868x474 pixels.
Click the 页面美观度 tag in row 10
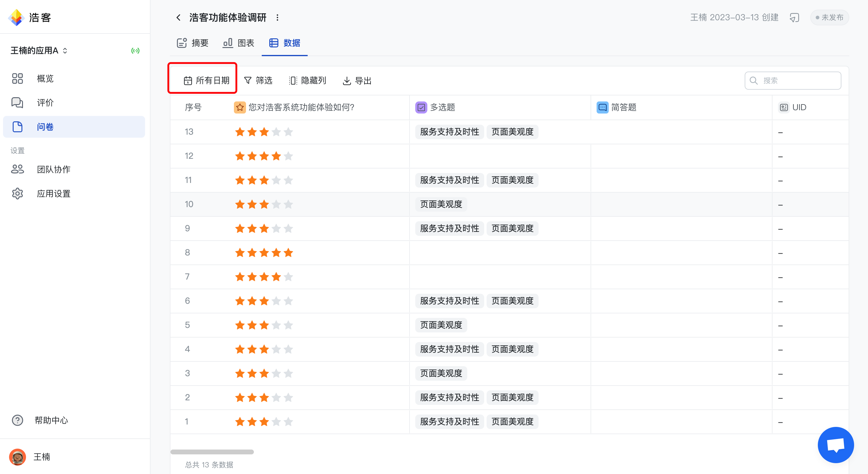[441, 204]
